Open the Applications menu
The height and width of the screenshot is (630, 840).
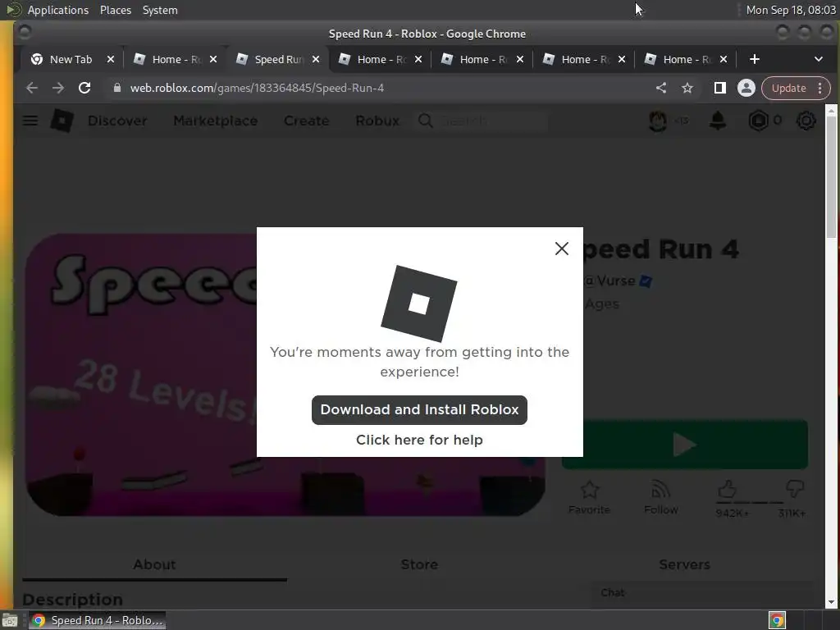[58, 10]
